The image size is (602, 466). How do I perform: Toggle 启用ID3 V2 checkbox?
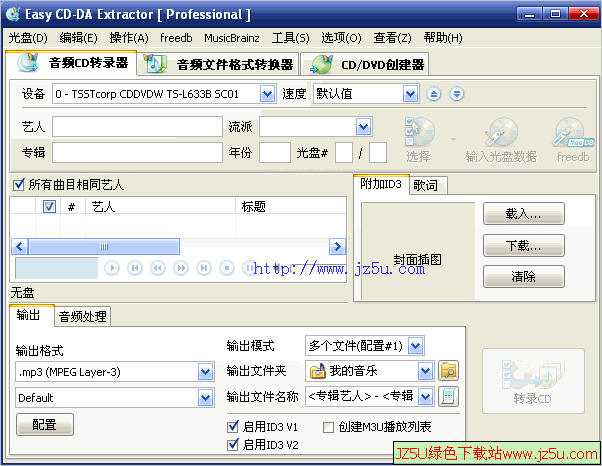click(x=233, y=445)
